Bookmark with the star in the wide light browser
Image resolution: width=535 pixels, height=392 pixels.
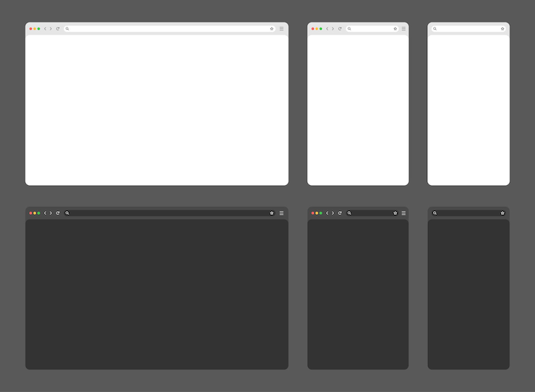[x=272, y=29]
